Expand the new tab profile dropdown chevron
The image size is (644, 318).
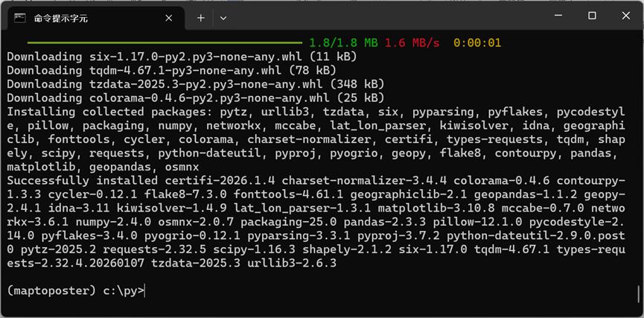[x=223, y=18]
